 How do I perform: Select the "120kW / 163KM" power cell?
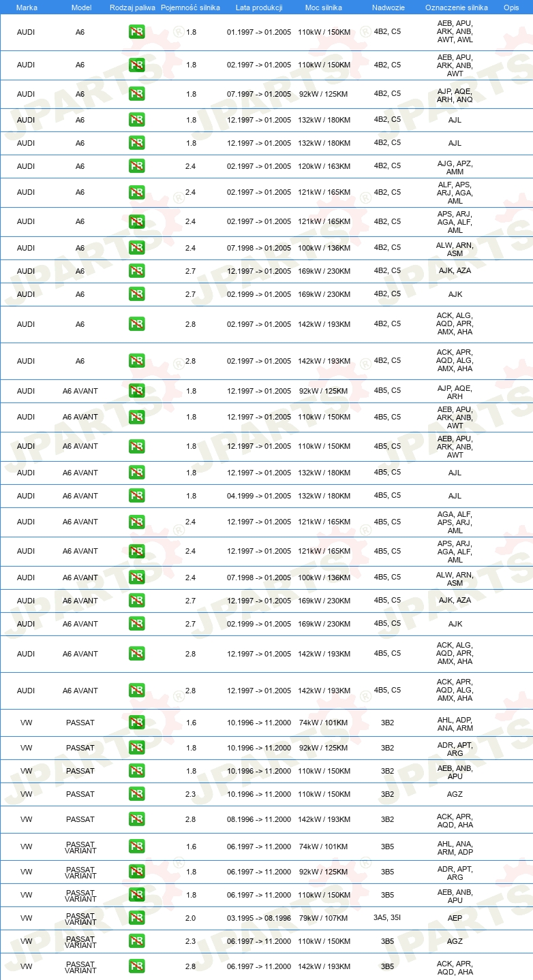pos(324,166)
